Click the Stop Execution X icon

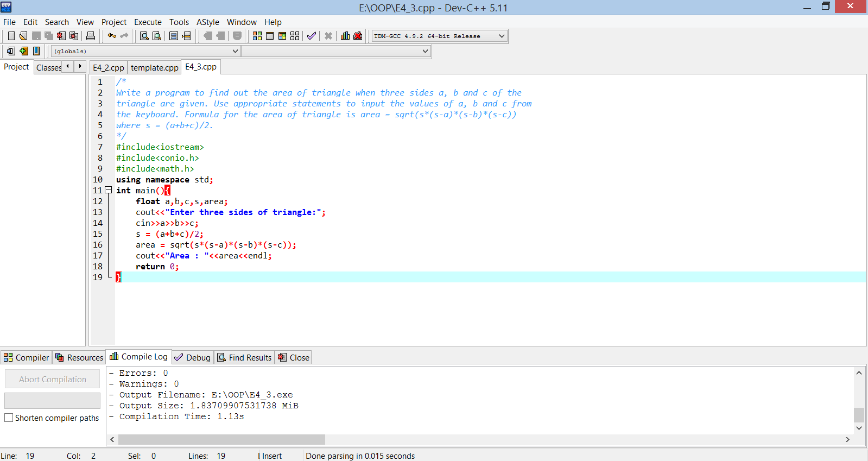click(328, 36)
